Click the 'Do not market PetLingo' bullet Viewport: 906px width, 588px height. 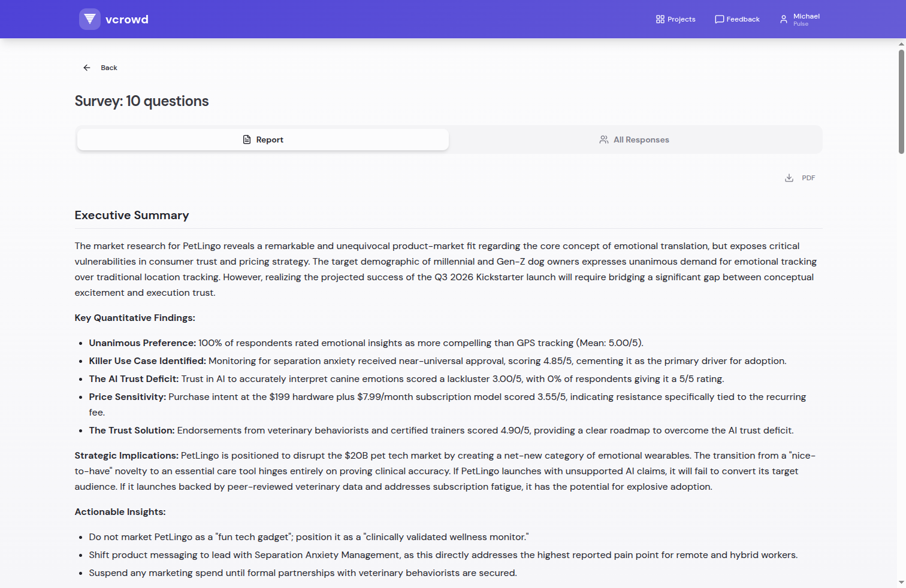309,537
